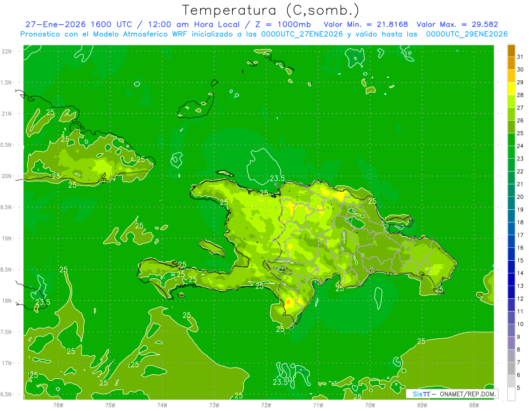Click the 17N latitude axis label
532x411 pixels.
click(8, 363)
